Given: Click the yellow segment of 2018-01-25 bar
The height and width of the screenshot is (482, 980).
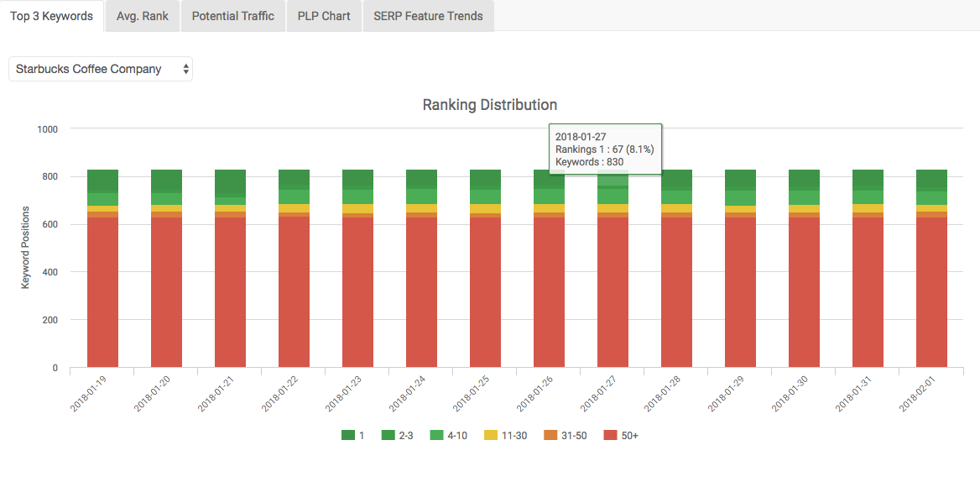Looking at the screenshot, I should [x=485, y=208].
